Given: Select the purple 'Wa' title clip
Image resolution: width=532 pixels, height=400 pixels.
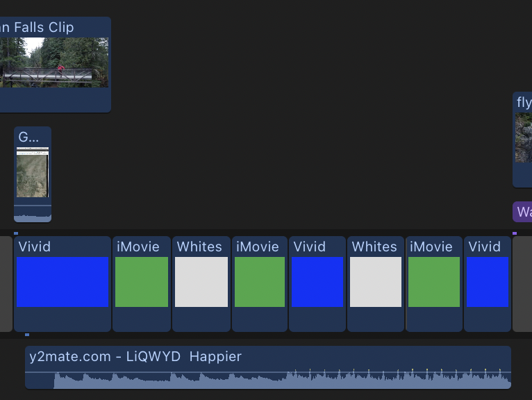Looking at the screenshot, I should 523,212.
